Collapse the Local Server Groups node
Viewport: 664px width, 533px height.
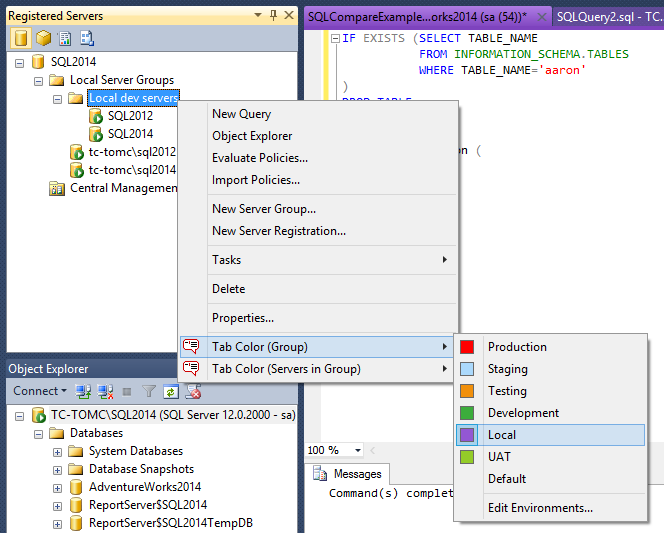click(x=40, y=80)
